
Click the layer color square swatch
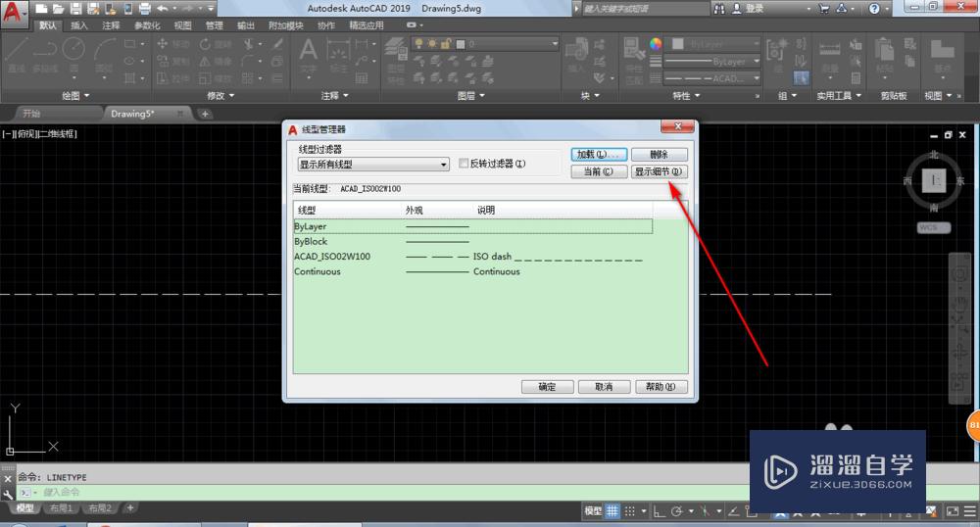pos(461,44)
